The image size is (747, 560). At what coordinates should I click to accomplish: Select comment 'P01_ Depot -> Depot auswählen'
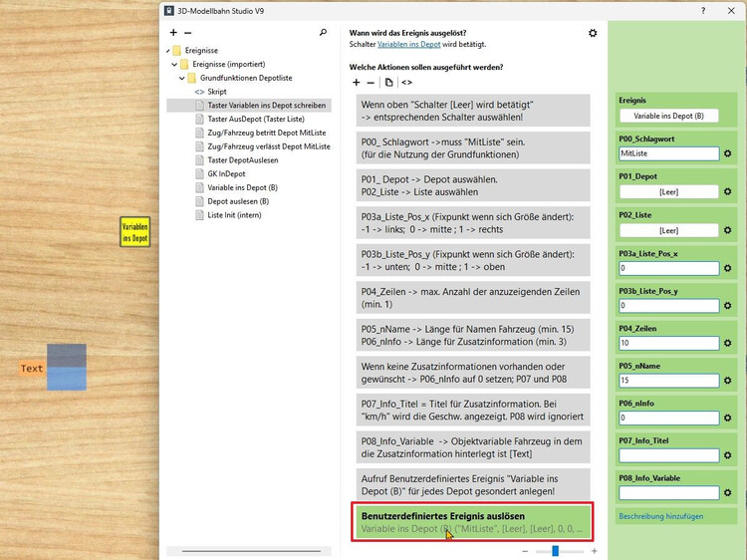(x=472, y=185)
